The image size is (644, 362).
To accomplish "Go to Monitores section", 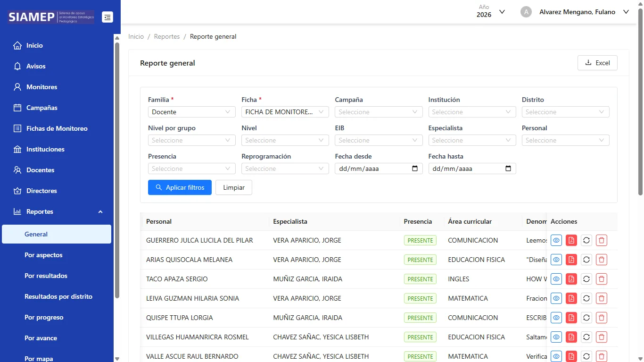I will pos(57,87).
